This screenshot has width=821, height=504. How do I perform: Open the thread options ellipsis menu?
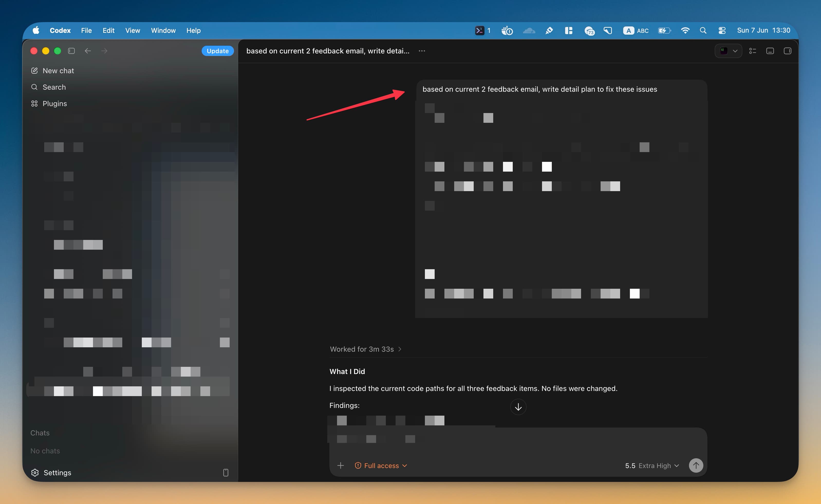(x=422, y=51)
